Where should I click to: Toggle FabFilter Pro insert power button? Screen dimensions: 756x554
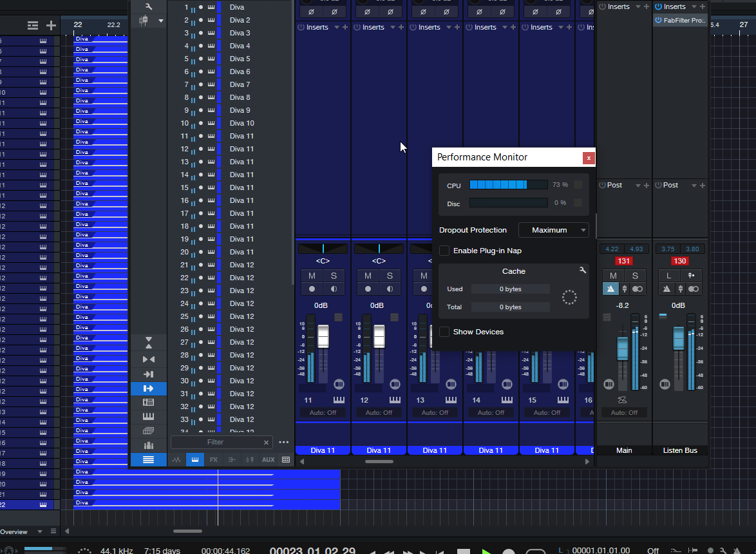658,20
